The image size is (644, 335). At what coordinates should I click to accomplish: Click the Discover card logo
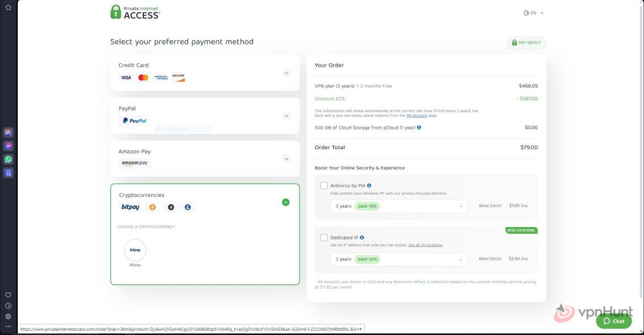[178, 78]
